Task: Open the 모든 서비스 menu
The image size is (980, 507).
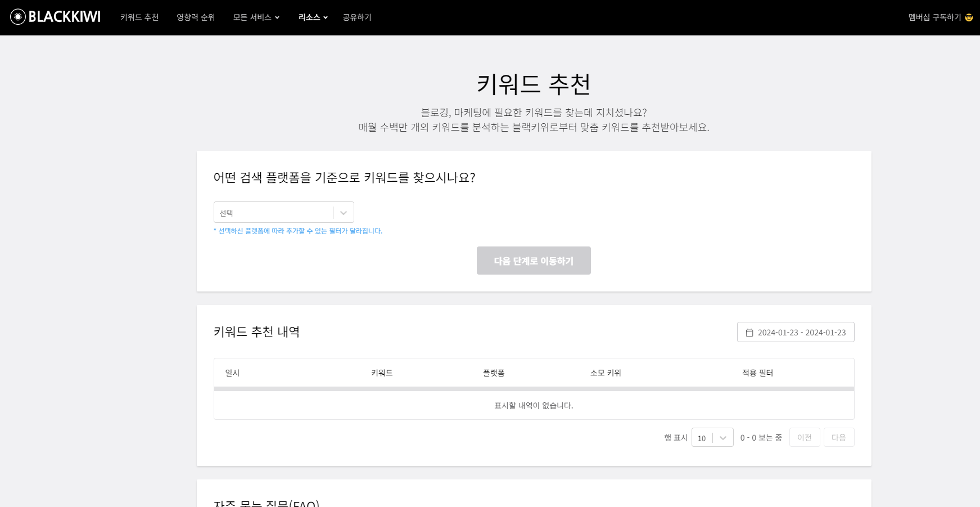Action: tap(251, 17)
